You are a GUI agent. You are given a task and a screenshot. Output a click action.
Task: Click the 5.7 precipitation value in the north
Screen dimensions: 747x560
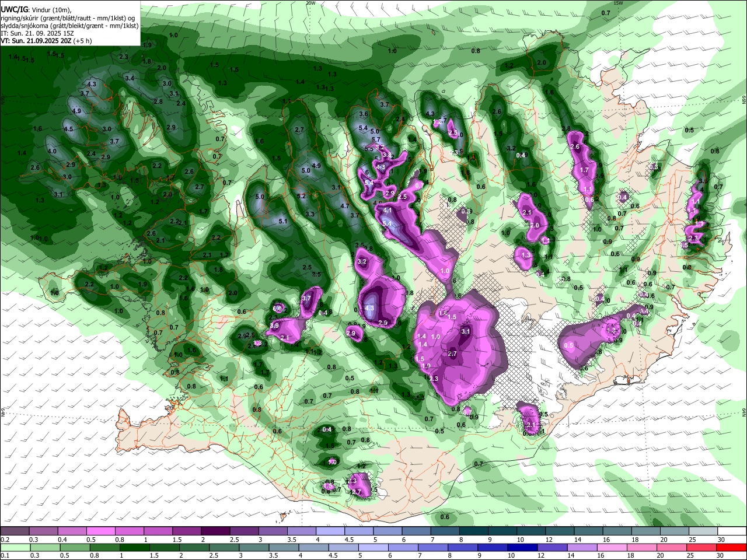376,139
